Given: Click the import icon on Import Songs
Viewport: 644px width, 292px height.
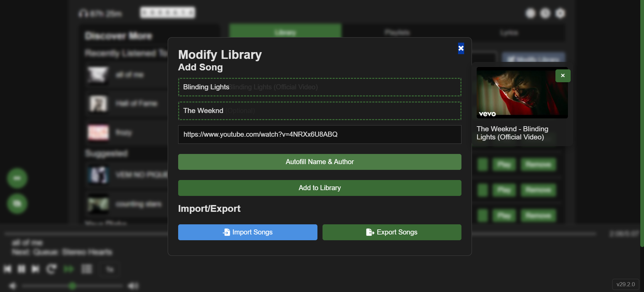Looking at the screenshot, I should (226, 232).
